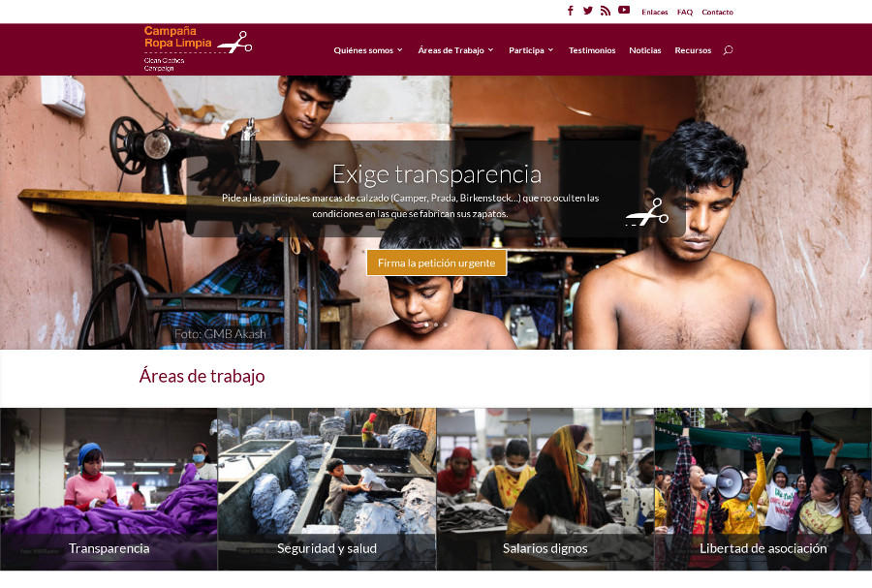Open the RSS feed icon
The image size is (872, 588).
coord(606,11)
